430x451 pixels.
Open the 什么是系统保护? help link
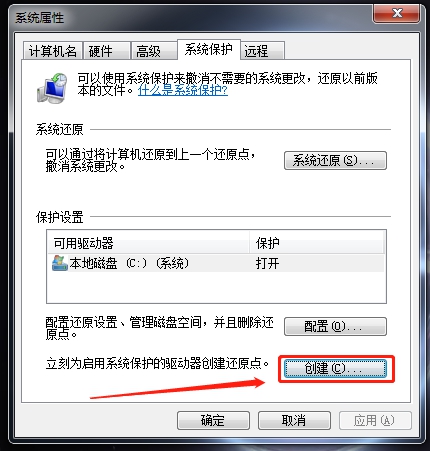point(183,90)
